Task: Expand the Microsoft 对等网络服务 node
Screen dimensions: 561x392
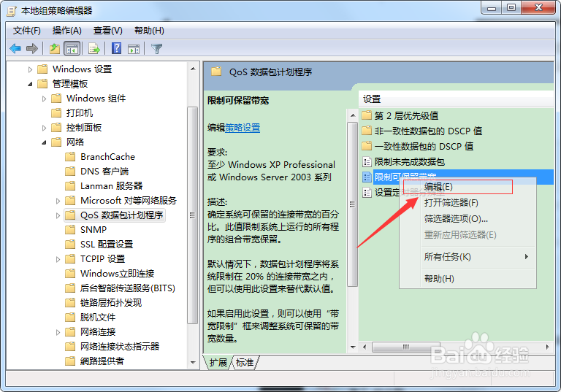Action: [x=58, y=201]
